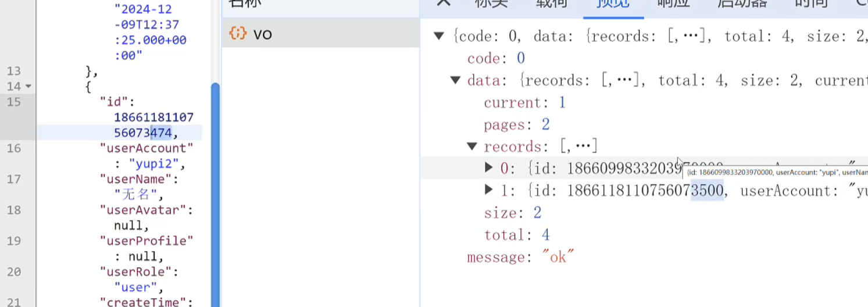Click line number 15 in the gutter
The width and height of the screenshot is (868, 307).
14,102
